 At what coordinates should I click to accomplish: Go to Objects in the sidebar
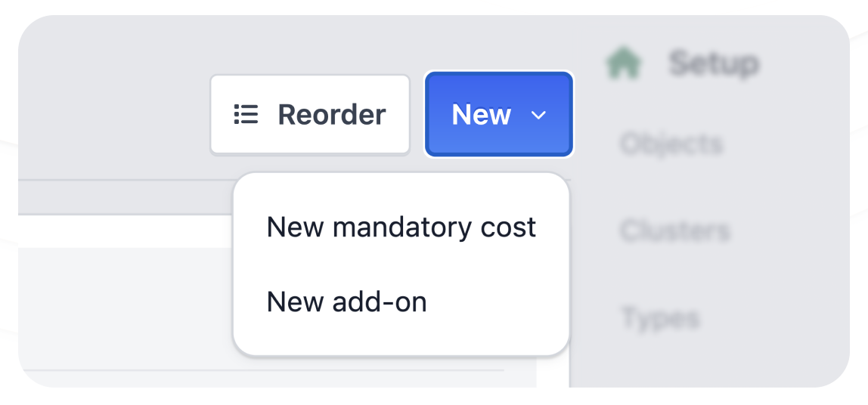point(671,144)
